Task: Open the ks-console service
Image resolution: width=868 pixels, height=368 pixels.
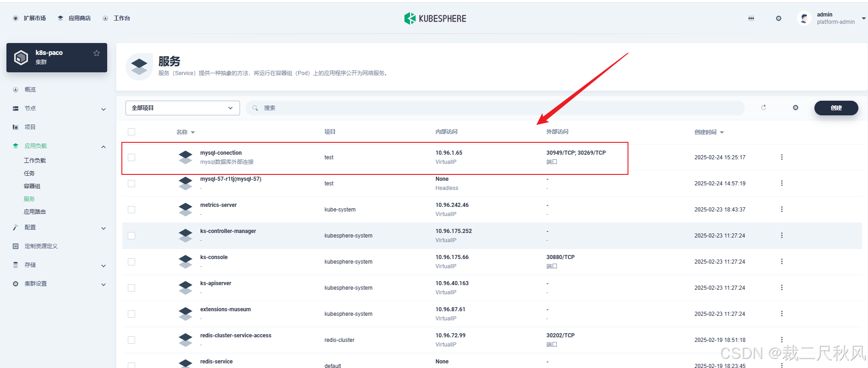Action: click(214, 257)
